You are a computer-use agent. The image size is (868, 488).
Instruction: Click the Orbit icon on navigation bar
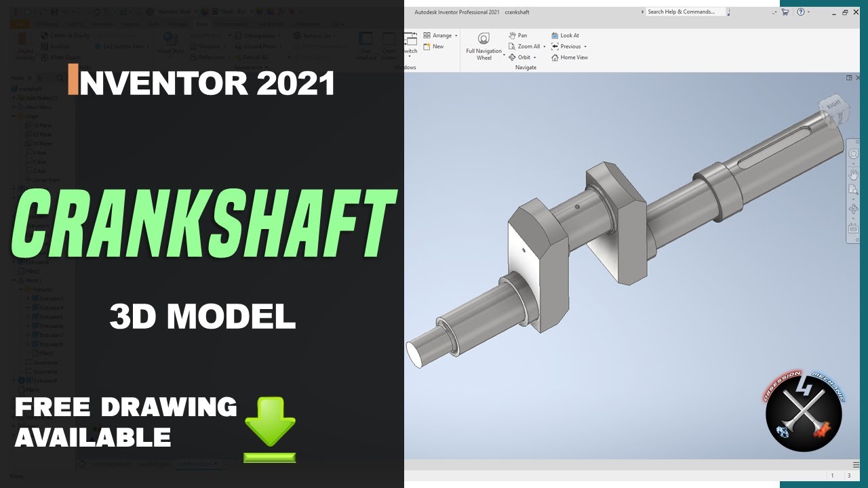click(x=853, y=210)
